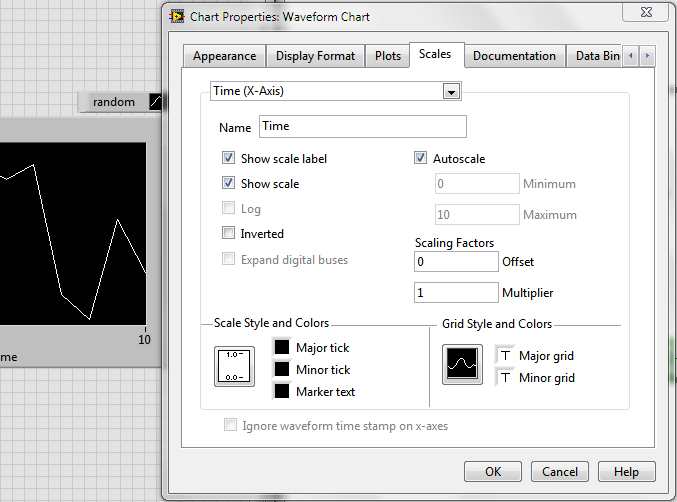Open the Documentation tab

pyautogui.click(x=514, y=56)
